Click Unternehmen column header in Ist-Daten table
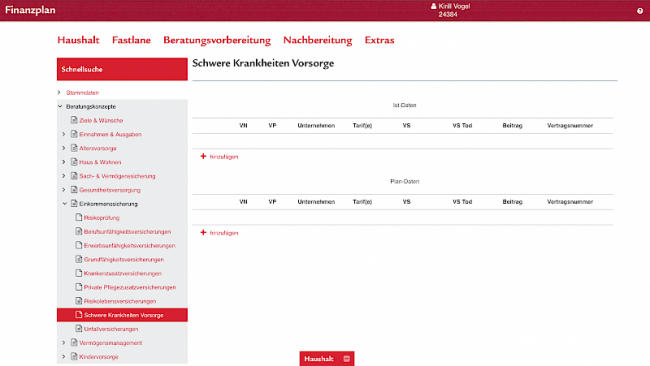 pyautogui.click(x=316, y=126)
